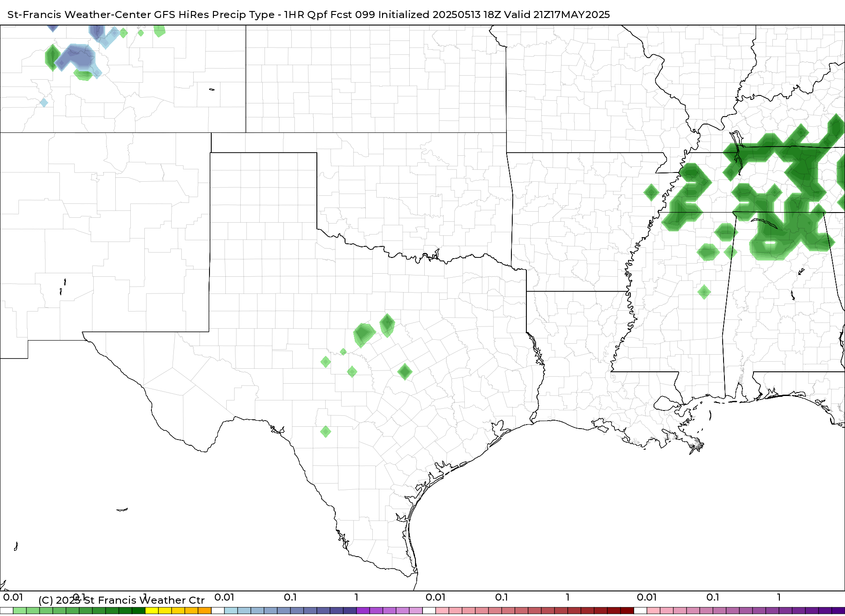Image resolution: width=845 pixels, height=616 pixels.
Task: Click the 1 label above the violet swatches
Action: [x=779, y=597]
